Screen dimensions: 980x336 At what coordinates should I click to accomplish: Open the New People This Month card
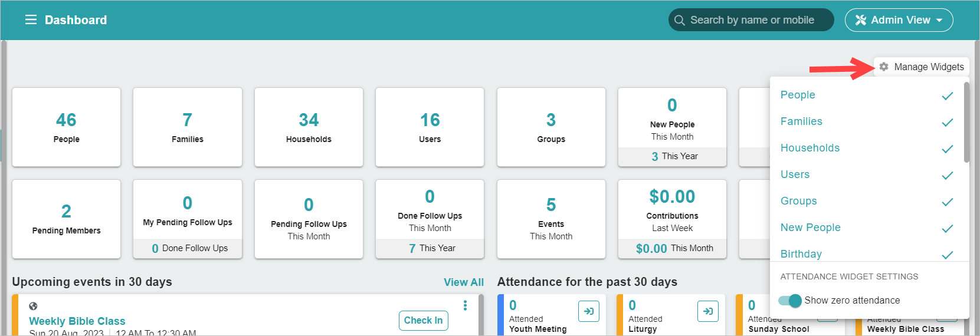[672, 127]
